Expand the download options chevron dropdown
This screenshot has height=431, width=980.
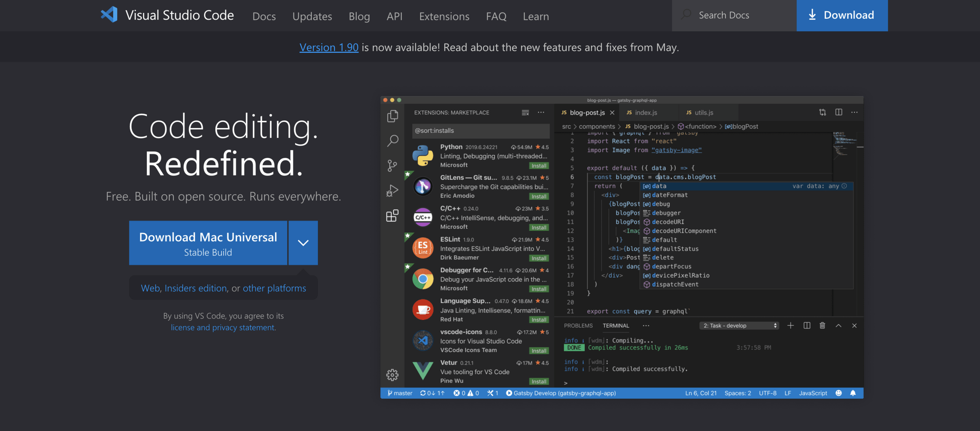coord(303,243)
